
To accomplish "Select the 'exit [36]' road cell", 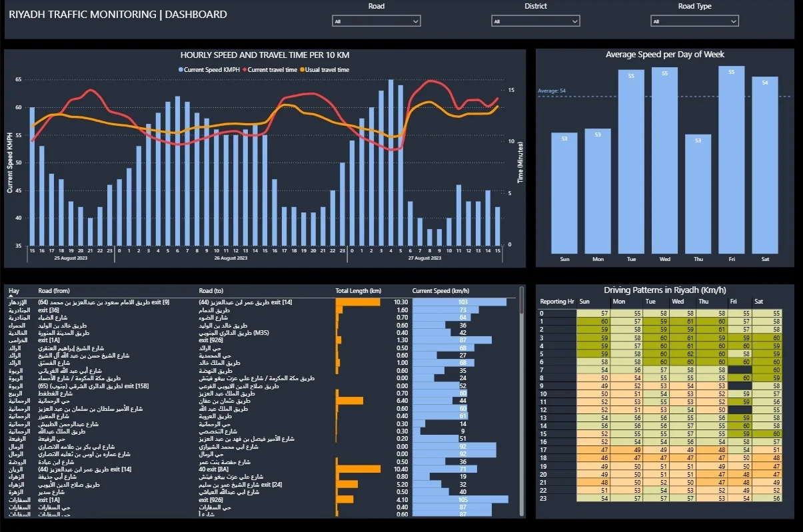I will (x=49, y=310).
